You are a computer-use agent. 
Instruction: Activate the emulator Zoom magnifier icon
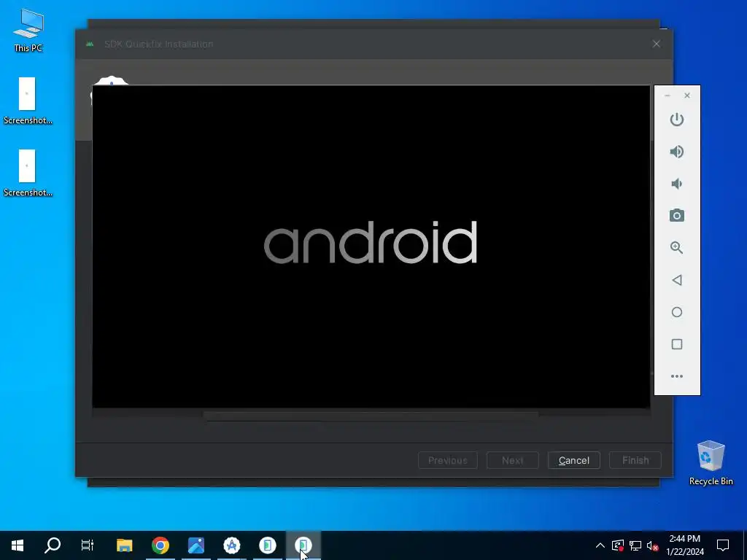click(x=676, y=248)
